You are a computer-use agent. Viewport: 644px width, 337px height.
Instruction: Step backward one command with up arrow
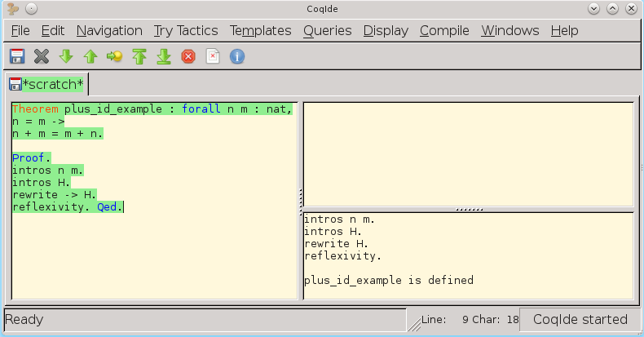[x=90, y=56]
